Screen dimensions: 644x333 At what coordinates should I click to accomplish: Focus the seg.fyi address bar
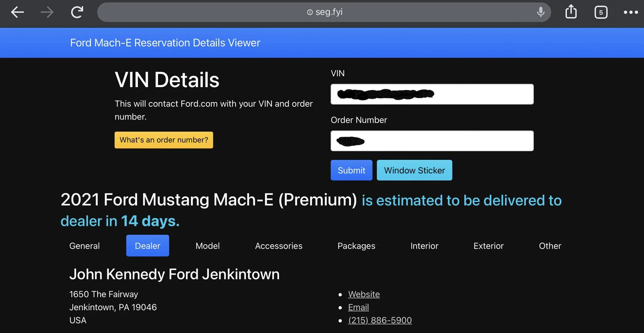coord(324,12)
